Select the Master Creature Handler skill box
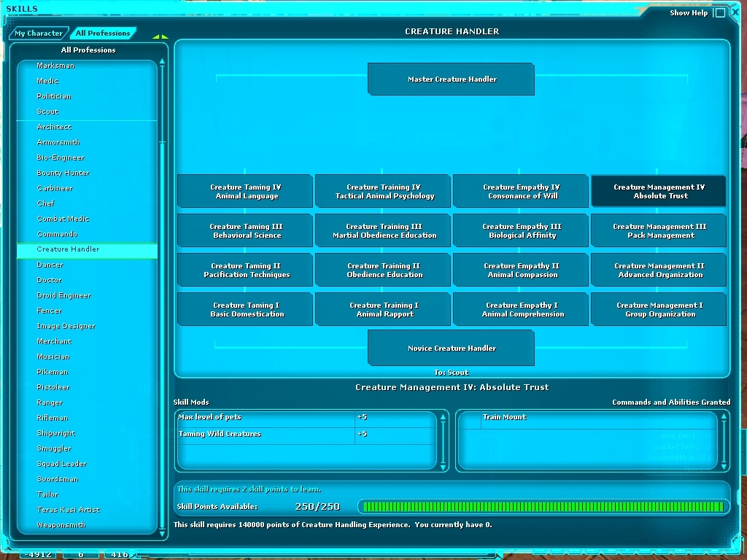Image resolution: width=747 pixels, height=560 pixels. (451, 79)
